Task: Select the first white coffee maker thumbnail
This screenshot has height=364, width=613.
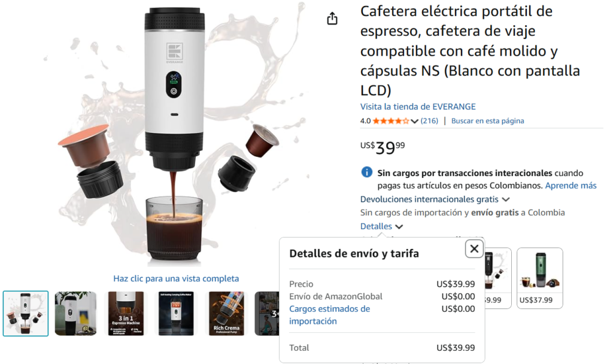Action: (26, 314)
